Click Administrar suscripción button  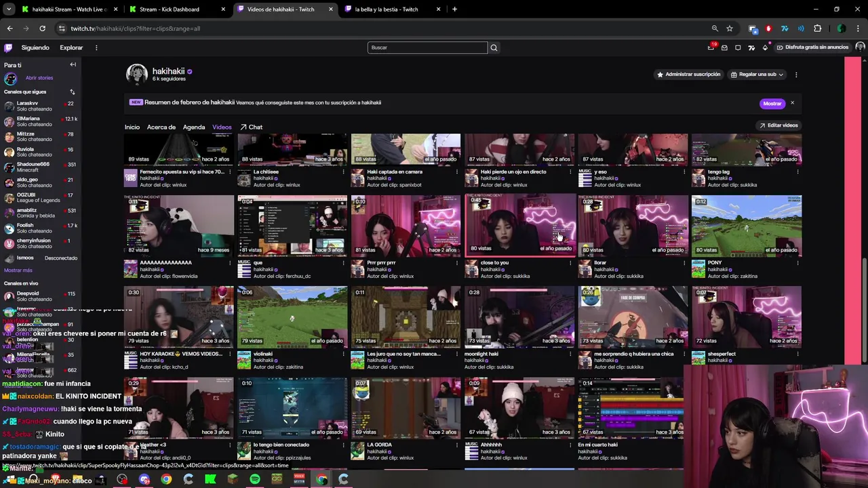click(688, 75)
